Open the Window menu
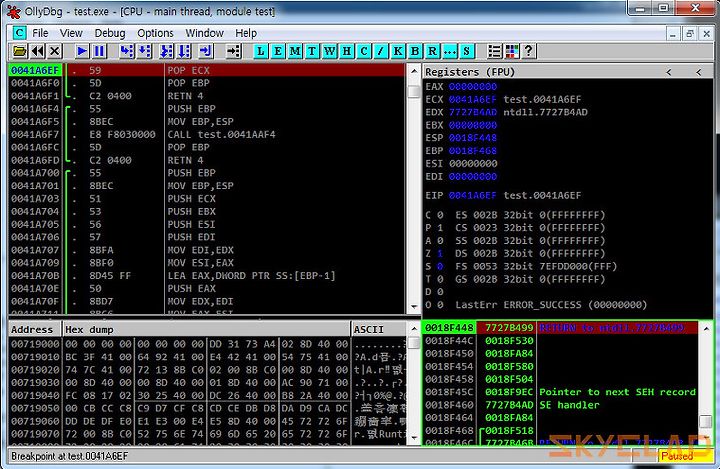This screenshot has height=469, width=720. (x=204, y=33)
